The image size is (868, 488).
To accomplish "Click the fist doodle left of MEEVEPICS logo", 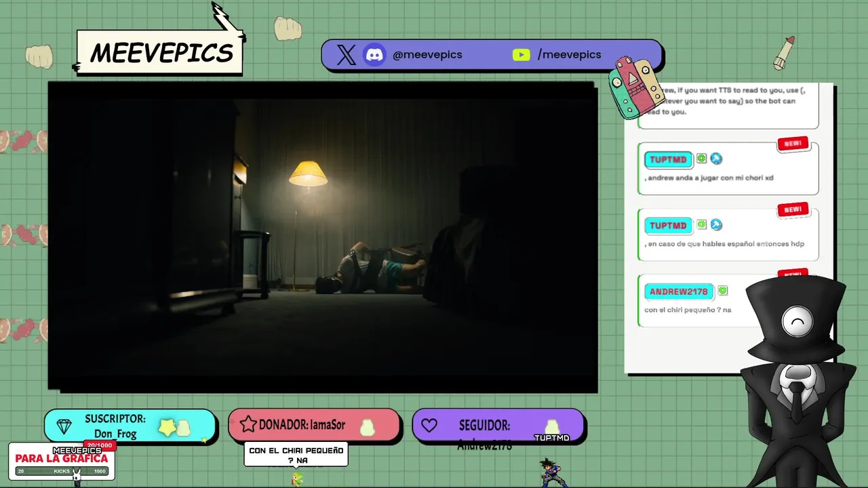I will click(x=39, y=57).
